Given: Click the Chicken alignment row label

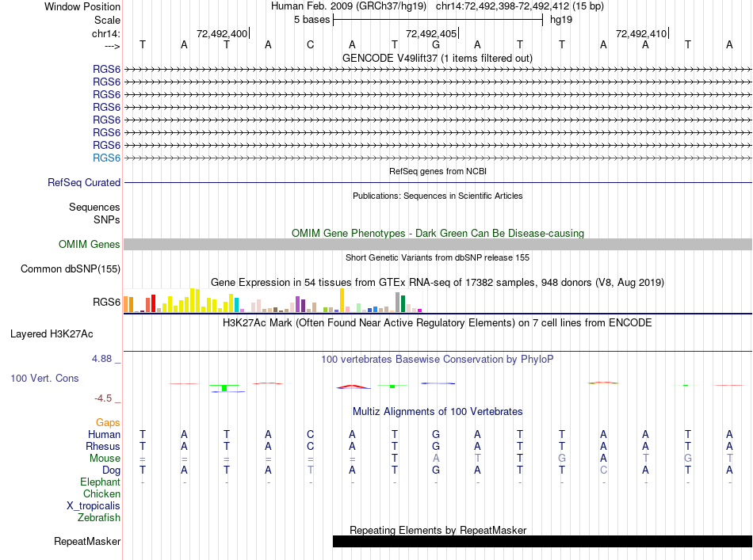Looking at the screenshot, I should point(101,493).
